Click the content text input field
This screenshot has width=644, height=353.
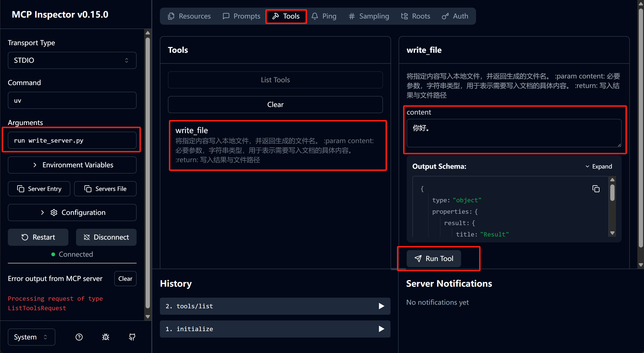click(x=514, y=133)
